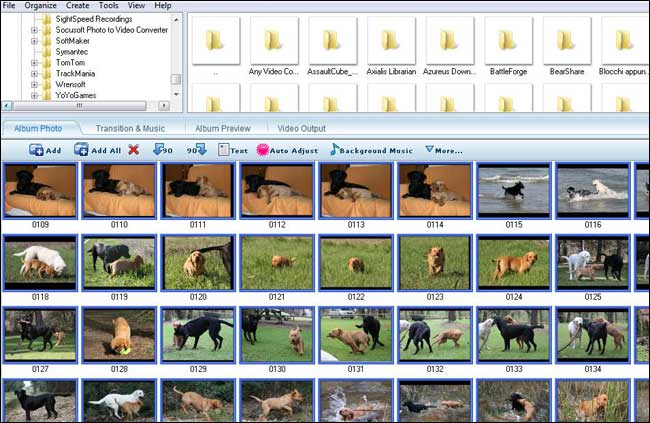Select photo thumbnail 0134
The width and height of the screenshot is (650, 423).
coord(593,335)
